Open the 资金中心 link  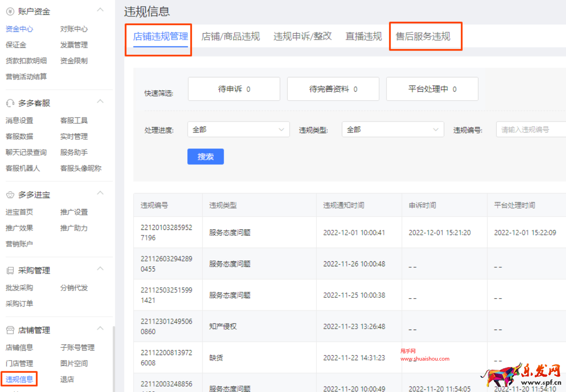tap(19, 29)
